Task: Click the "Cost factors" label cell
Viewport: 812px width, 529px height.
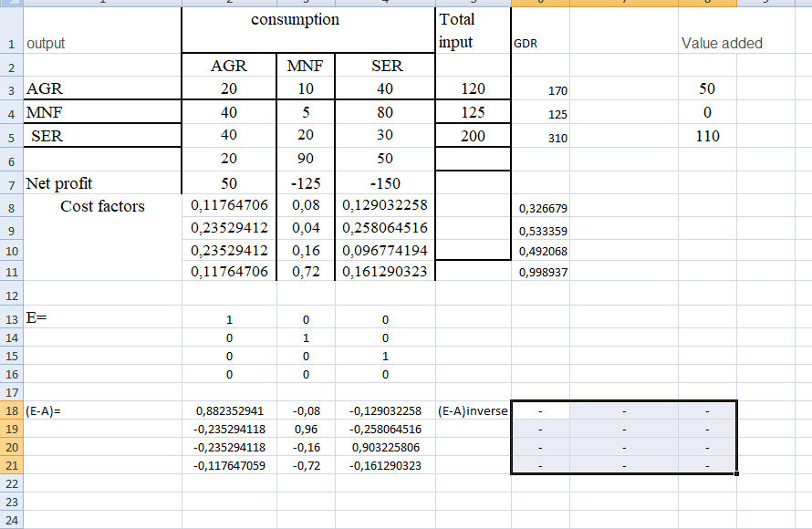Action: point(102,206)
